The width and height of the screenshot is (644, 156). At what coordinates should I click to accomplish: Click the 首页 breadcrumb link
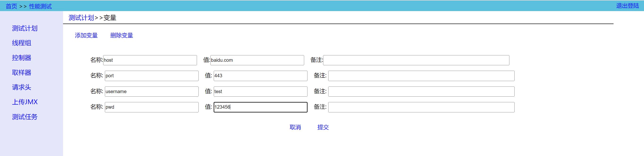(x=11, y=6)
